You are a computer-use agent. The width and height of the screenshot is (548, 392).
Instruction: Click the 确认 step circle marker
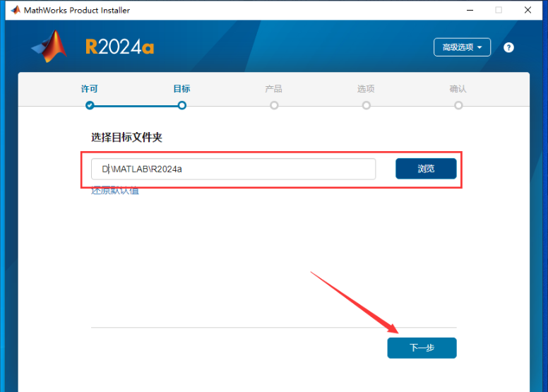(x=458, y=105)
